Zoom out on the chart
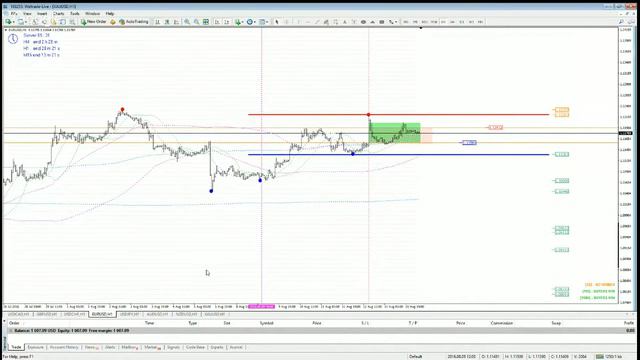 pyautogui.click(x=196, y=22)
